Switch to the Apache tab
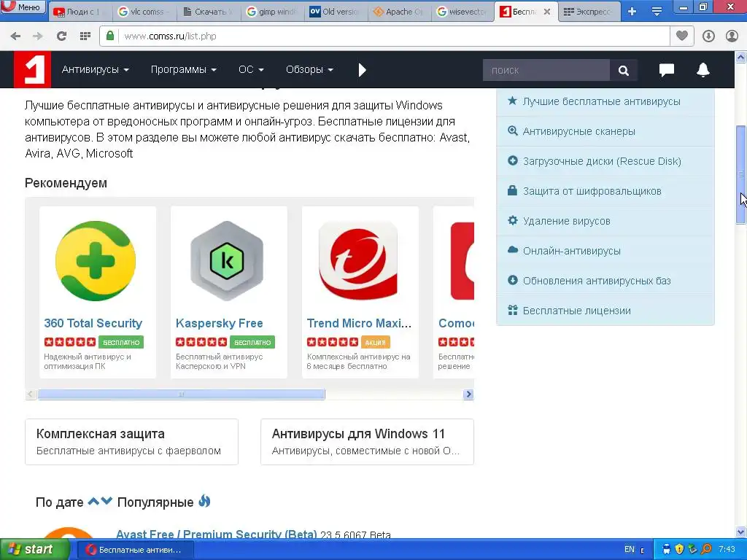747x560 pixels. pos(400,12)
